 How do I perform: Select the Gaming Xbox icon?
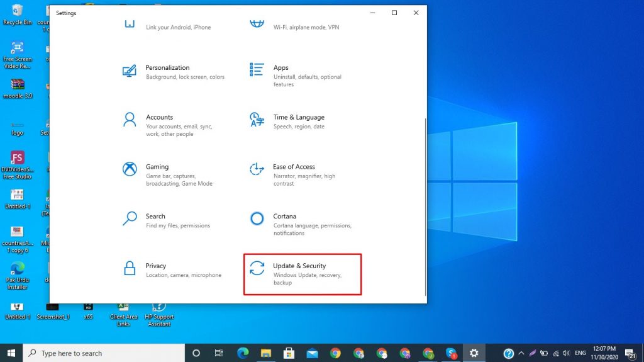[130, 169]
